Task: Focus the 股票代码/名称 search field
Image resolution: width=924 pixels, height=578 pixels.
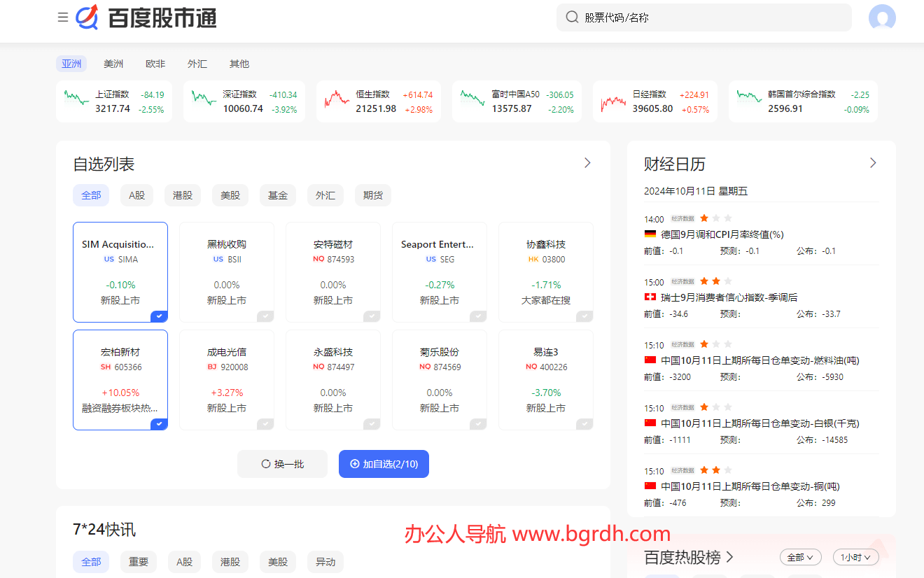Action: [704, 17]
